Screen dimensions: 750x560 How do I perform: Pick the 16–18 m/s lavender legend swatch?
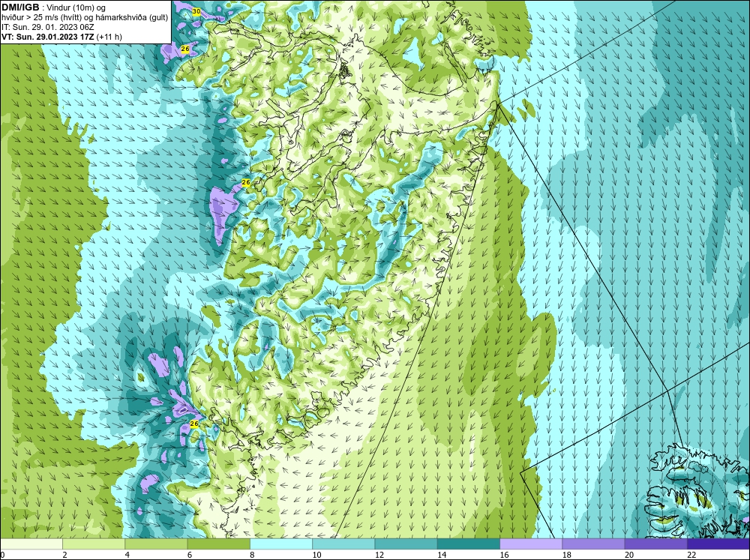click(x=531, y=544)
